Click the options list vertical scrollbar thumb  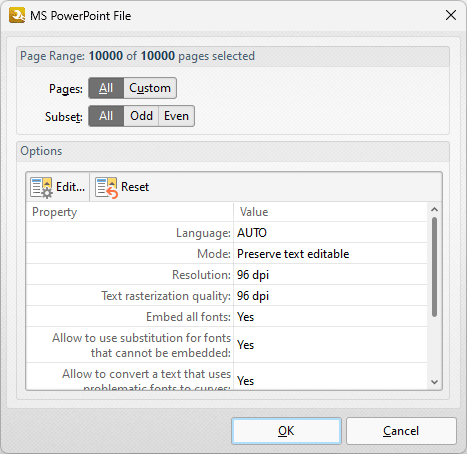point(434,267)
